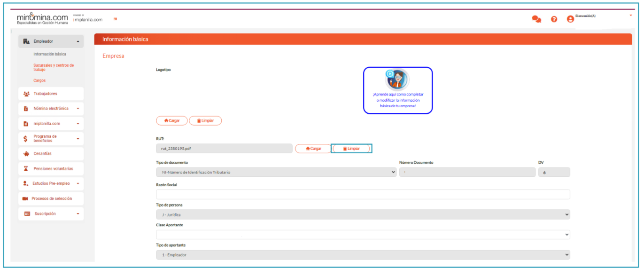
Task: Open the chat messages icon
Action: coord(536,19)
